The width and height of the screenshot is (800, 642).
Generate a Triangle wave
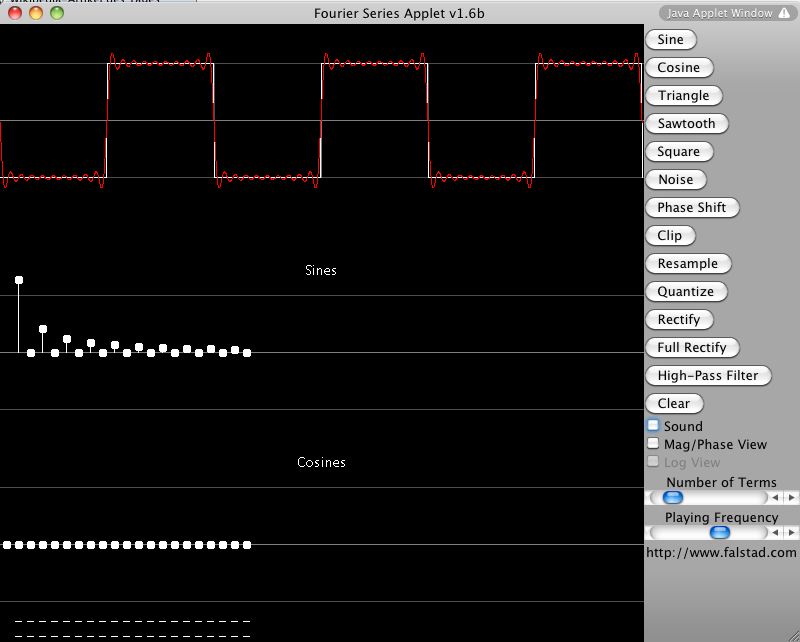[x=683, y=96]
